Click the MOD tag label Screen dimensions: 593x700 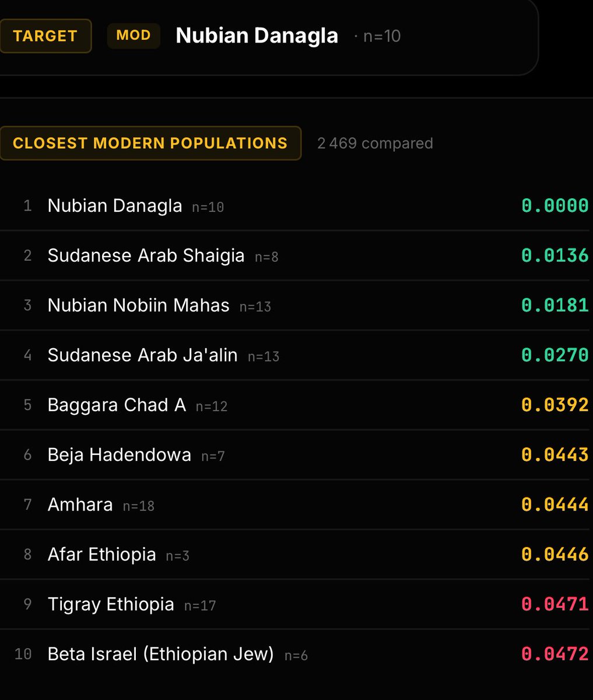(x=134, y=36)
